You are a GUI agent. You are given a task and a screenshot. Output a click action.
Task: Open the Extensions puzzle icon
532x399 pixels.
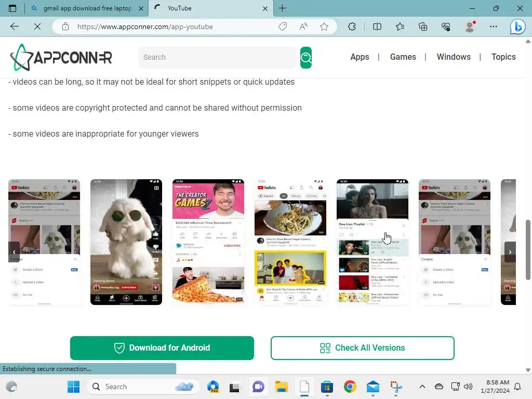click(352, 26)
